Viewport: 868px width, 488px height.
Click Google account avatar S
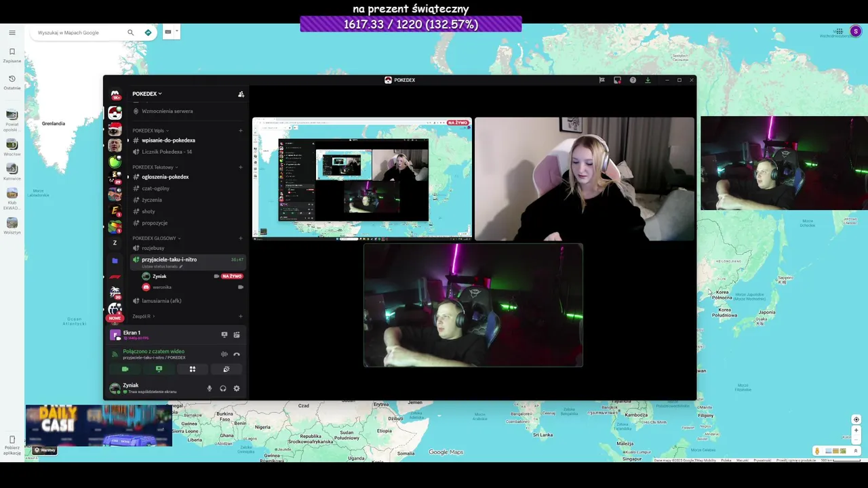click(856, 31)
